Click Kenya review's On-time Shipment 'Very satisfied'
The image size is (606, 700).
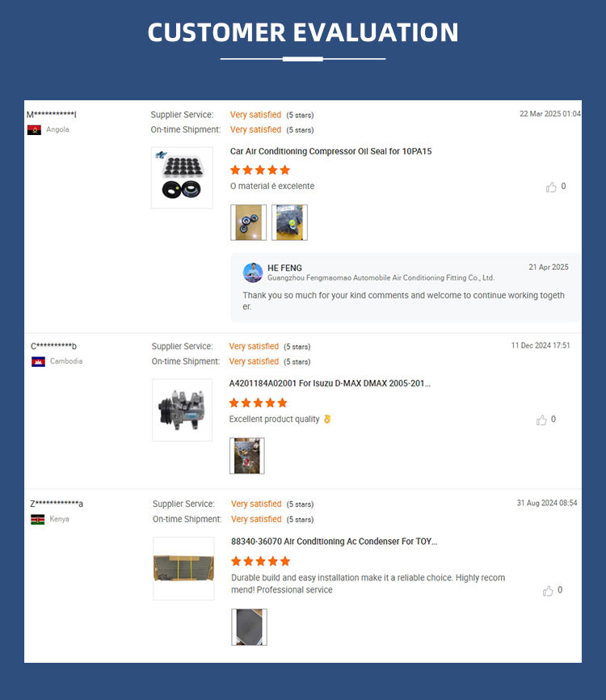tap(256, 520)
